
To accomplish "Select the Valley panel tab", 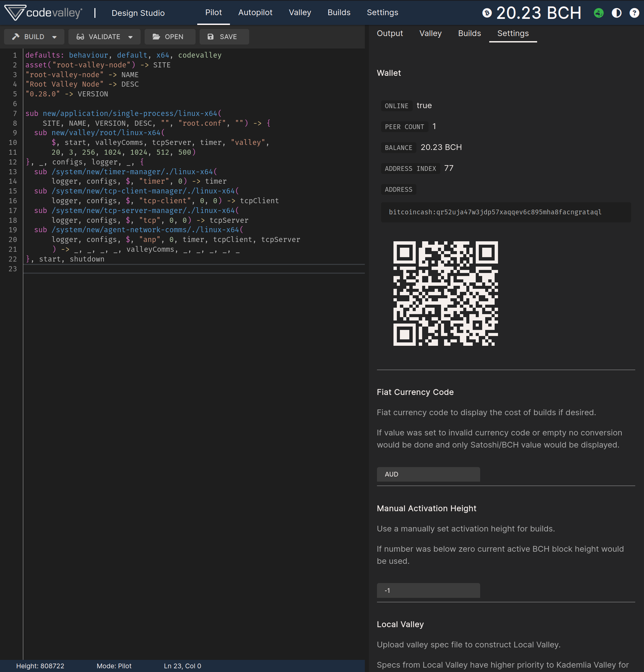I will tap(431, 33).
